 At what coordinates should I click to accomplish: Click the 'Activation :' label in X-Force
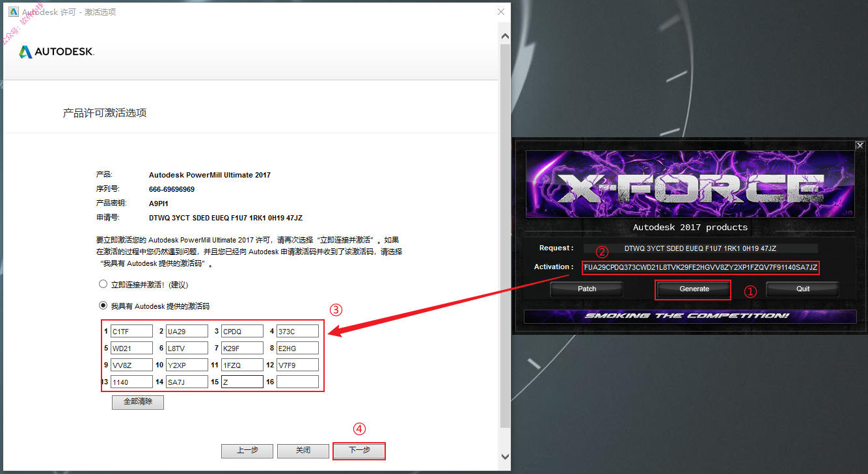point(554,267)
